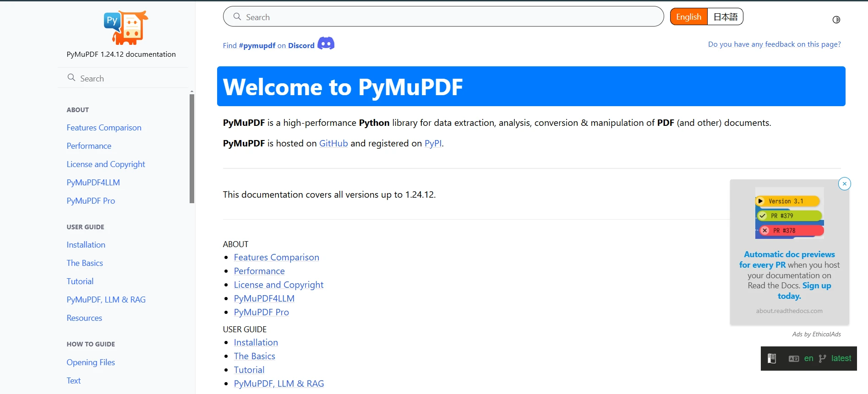Open sidebar Opening Files page

point(91,362)
